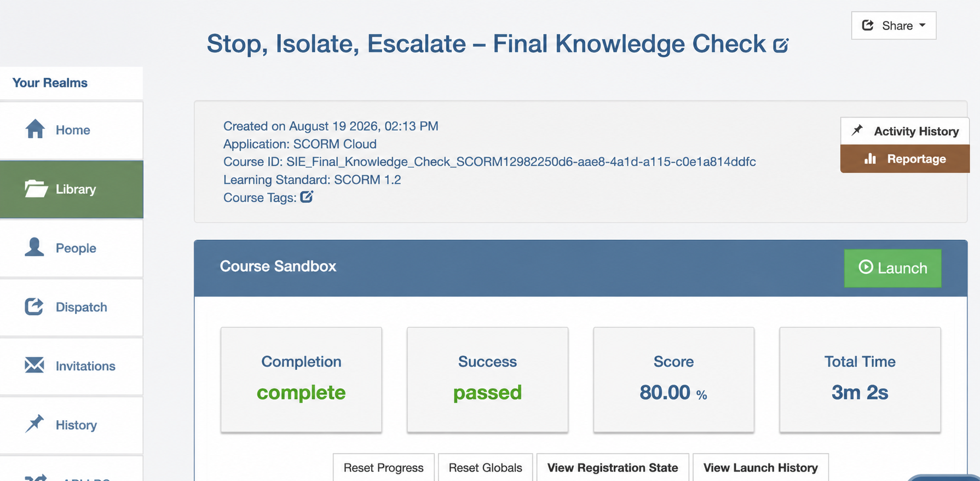Click the Activity History pin icon
This screenshot has width=980, height=481.
click(x=857, y=131)
